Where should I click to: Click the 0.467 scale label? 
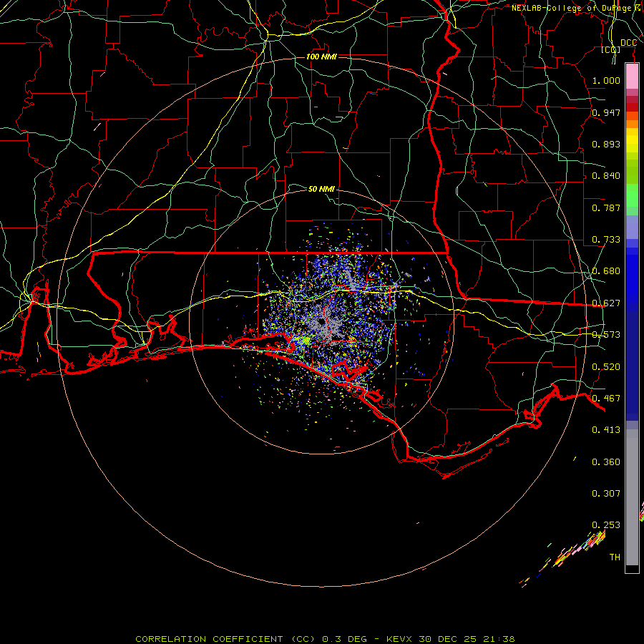coord(606,399)
